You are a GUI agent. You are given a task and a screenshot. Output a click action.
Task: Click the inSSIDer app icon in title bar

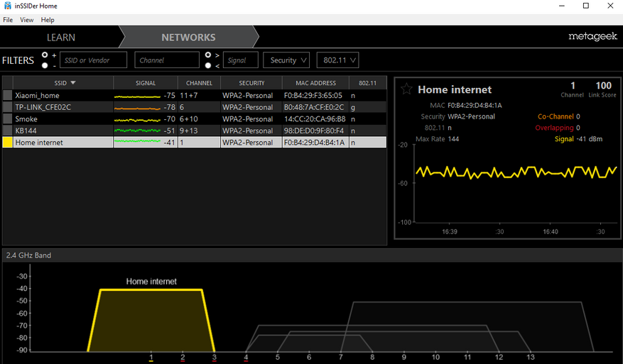(x=8, y=6)
